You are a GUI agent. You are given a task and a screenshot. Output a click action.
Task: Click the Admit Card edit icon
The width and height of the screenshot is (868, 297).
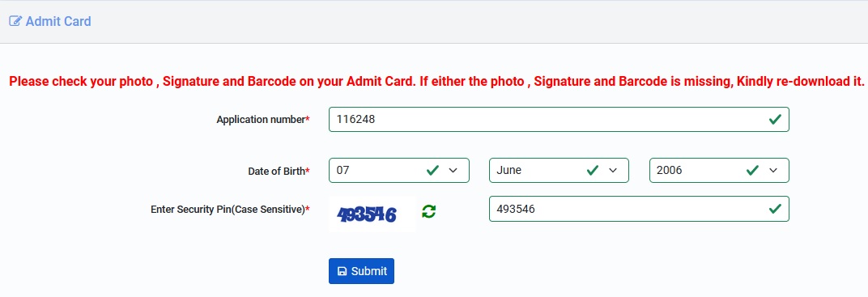(15, 22)
